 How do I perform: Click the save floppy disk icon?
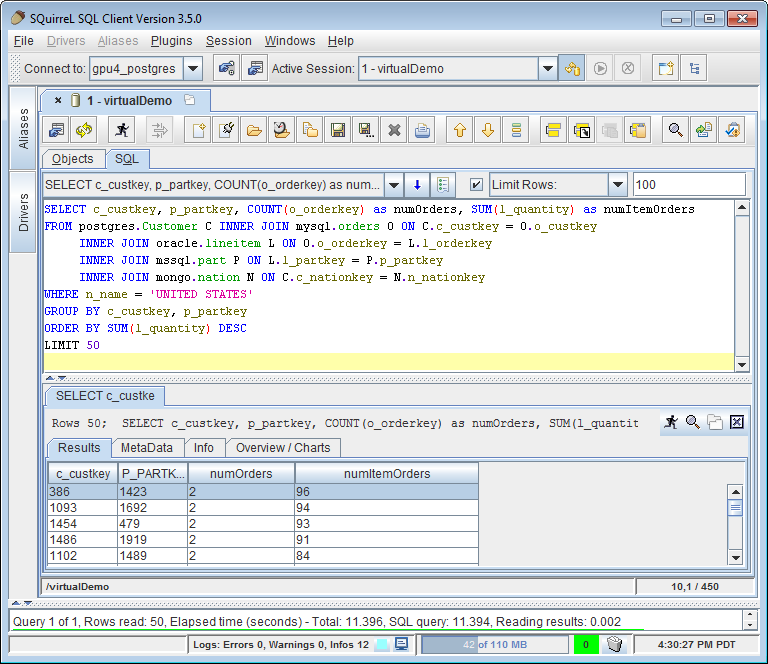(338, 130)
